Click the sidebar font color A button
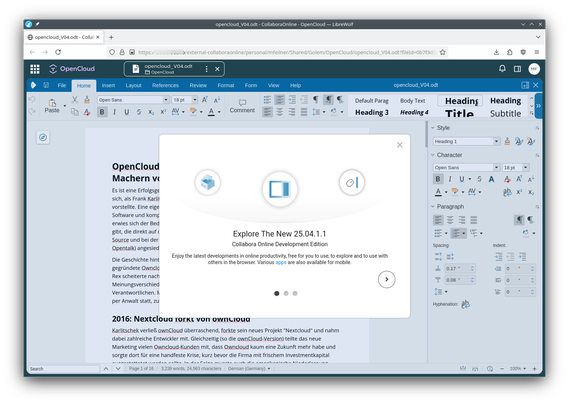569x405 pixels. click(x=438, y=192)
